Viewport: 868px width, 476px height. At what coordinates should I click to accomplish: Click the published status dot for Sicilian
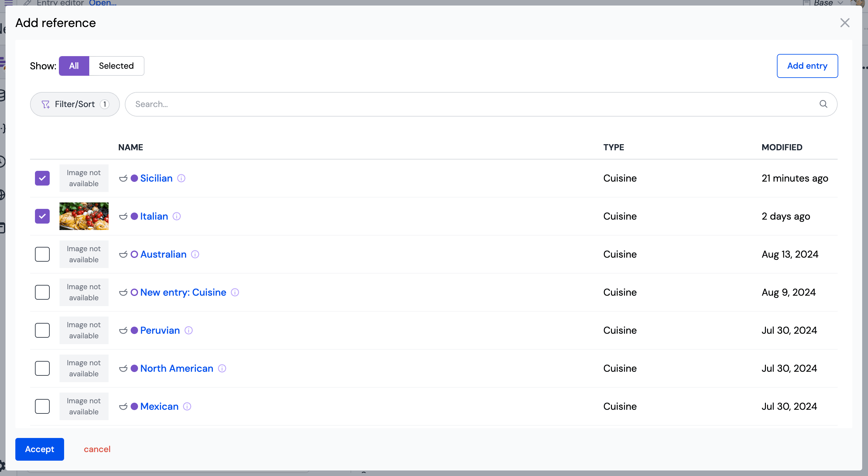(134, 178)
